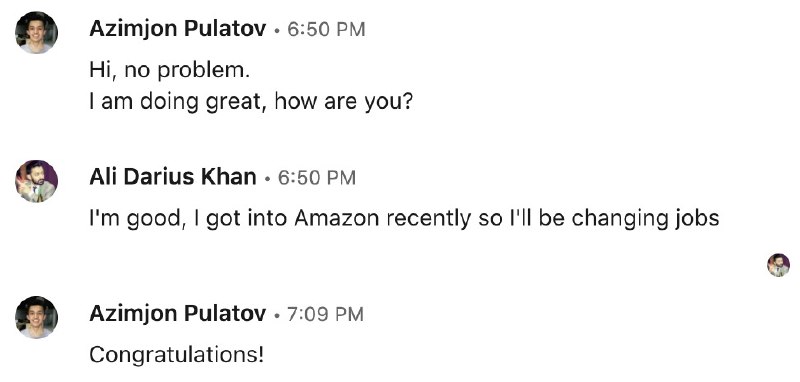Click the 7:09 PM timestamp
The height and width of the screenshot is (382, 800).
326,314
